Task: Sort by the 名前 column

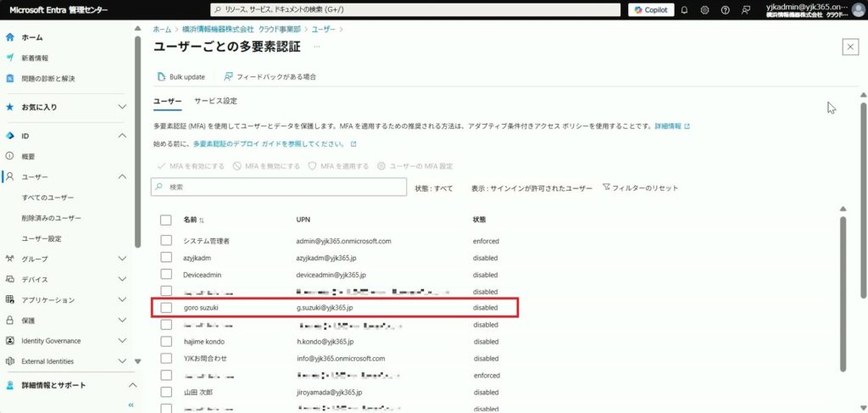Action: (x=193, y=220)
